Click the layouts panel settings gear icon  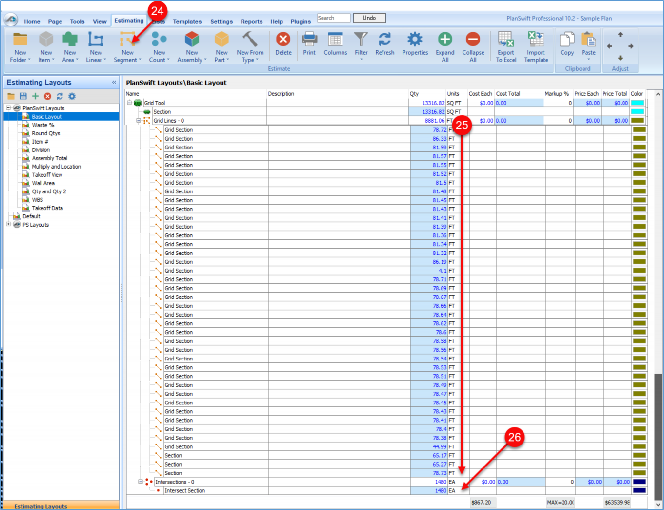72,96
